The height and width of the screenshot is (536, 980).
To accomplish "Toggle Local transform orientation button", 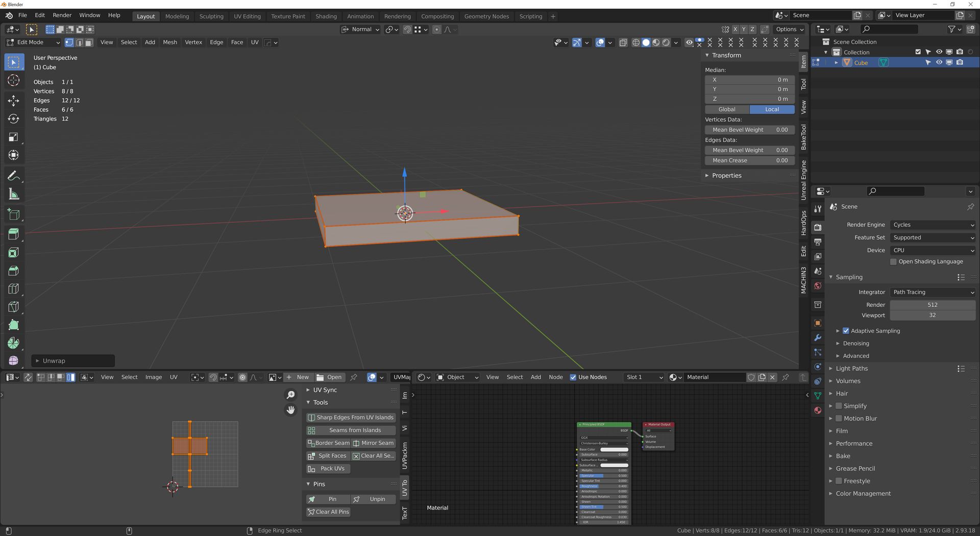I will click(x=772, y=109).
